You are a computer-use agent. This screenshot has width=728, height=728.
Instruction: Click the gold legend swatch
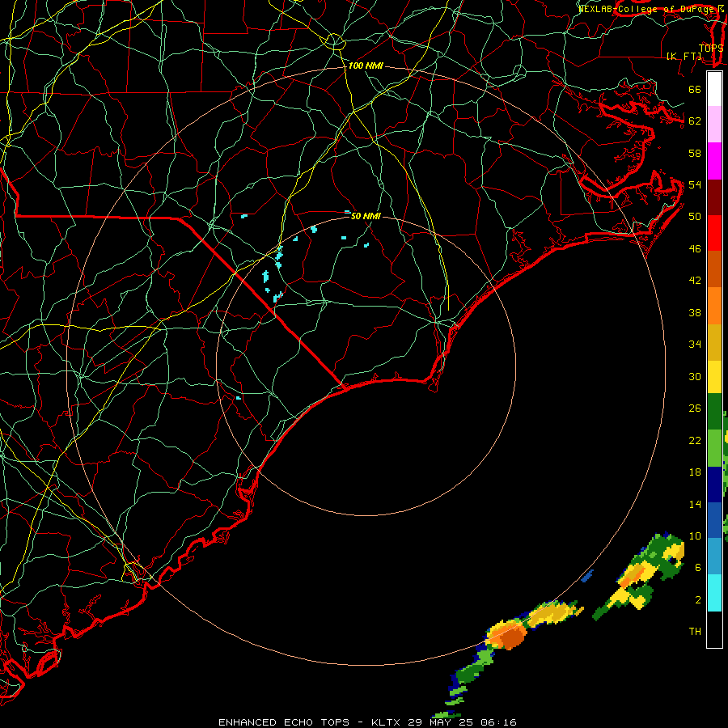tap(714, 342)
